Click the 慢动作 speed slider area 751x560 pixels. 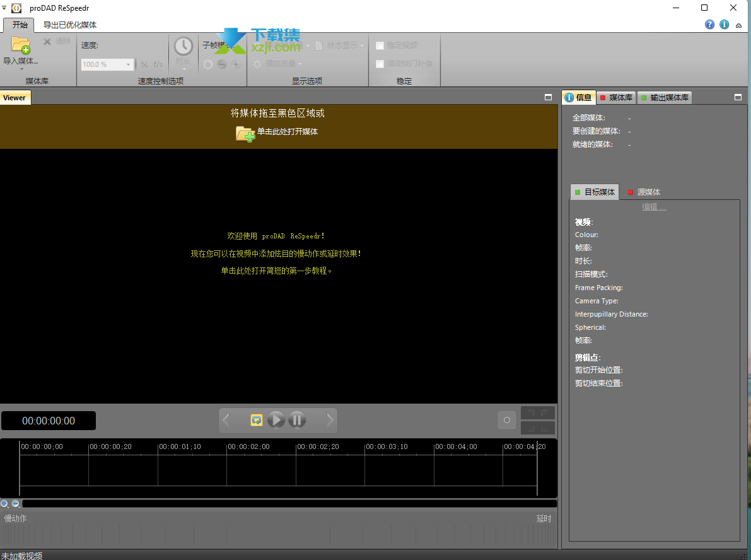pyautogui.click(x=278, y=534)
